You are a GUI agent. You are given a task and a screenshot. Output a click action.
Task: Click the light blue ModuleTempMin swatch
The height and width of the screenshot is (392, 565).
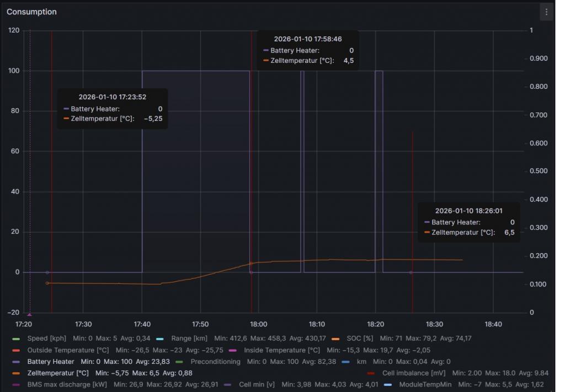388,385
